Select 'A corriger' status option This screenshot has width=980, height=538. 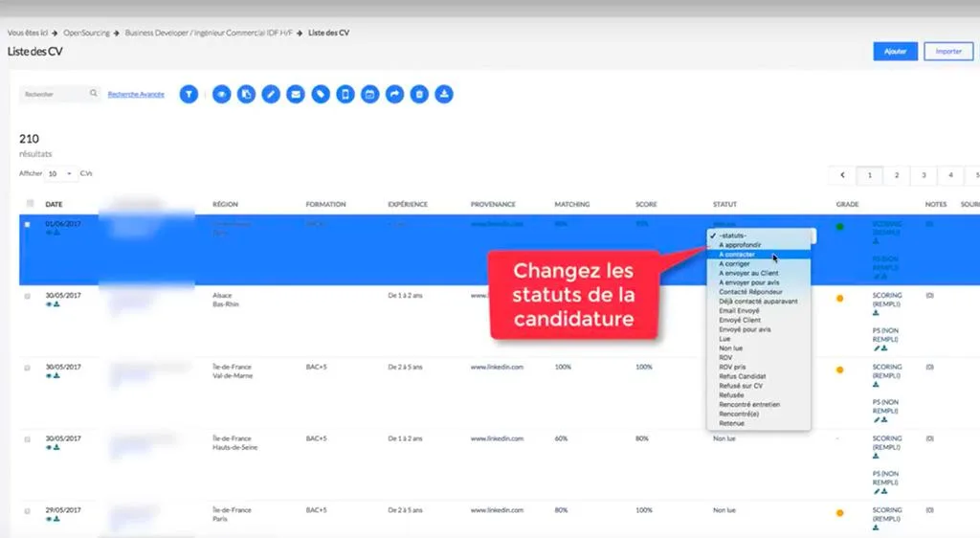[x=759, y=263]
